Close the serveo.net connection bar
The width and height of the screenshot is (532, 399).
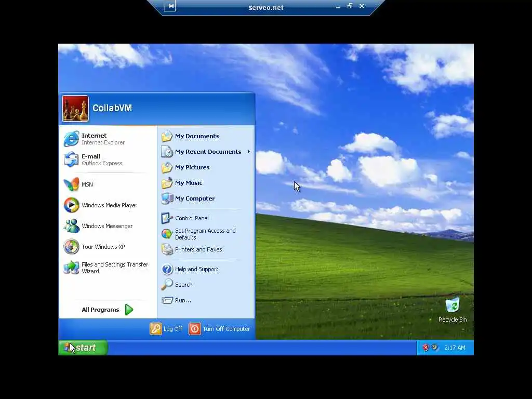362,6
